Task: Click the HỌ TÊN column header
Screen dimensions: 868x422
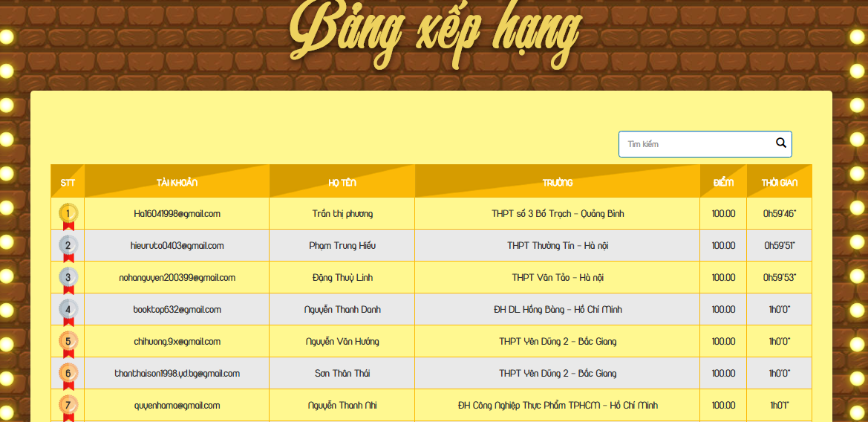Action: coord(342,181)
